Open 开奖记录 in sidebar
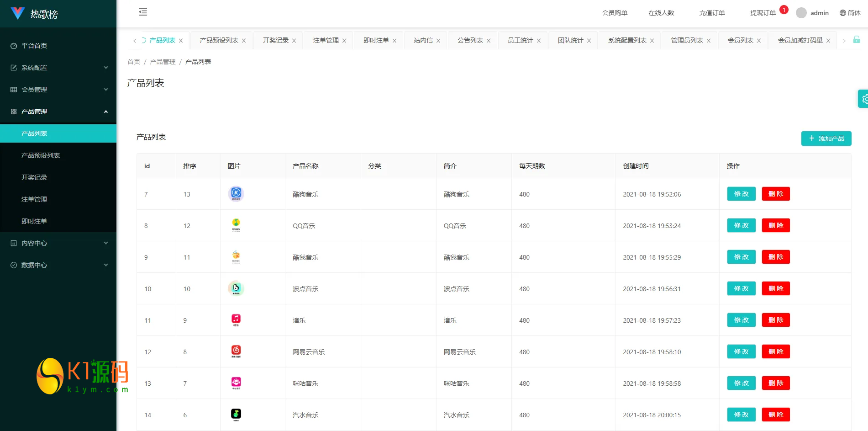The width and height of the screenshot is (868, 431). coord(58,177)
